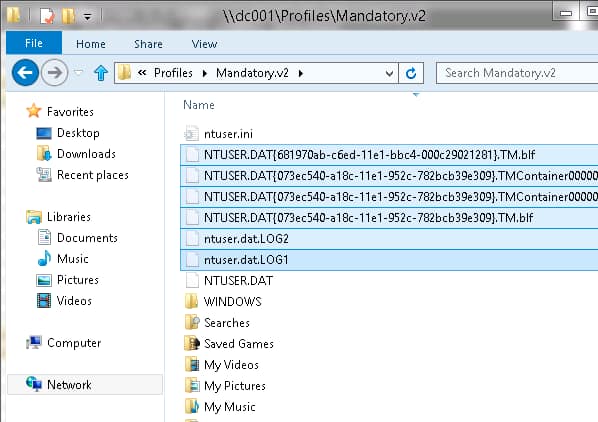Click Mandatory.v2 in the address bar

252,73
